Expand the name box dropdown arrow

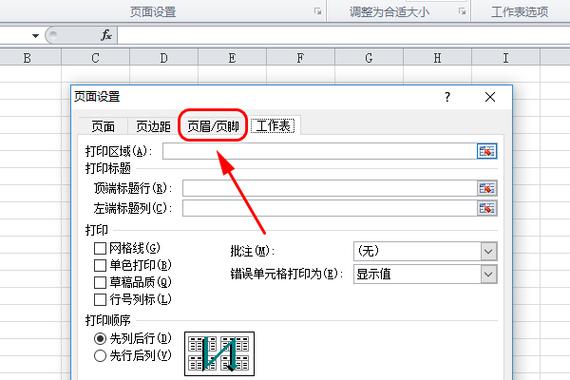pyautogui.click(x=35, y=36)
